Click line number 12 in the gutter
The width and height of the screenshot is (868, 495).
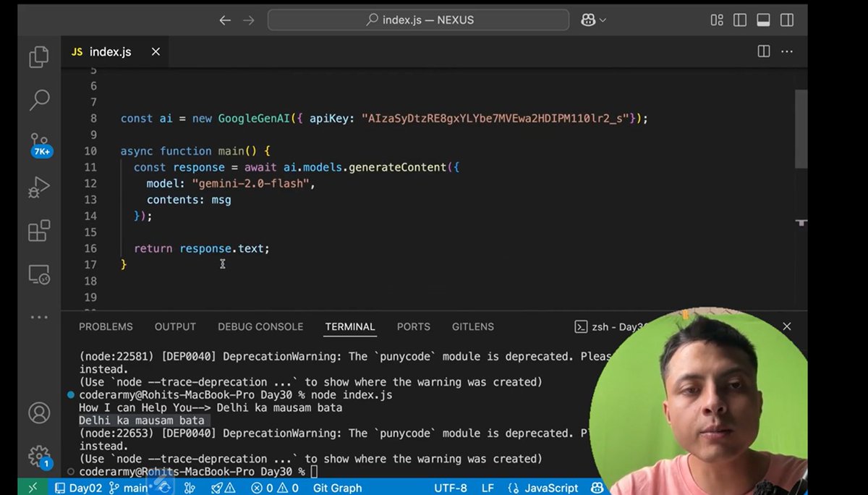tap(90, 183)
